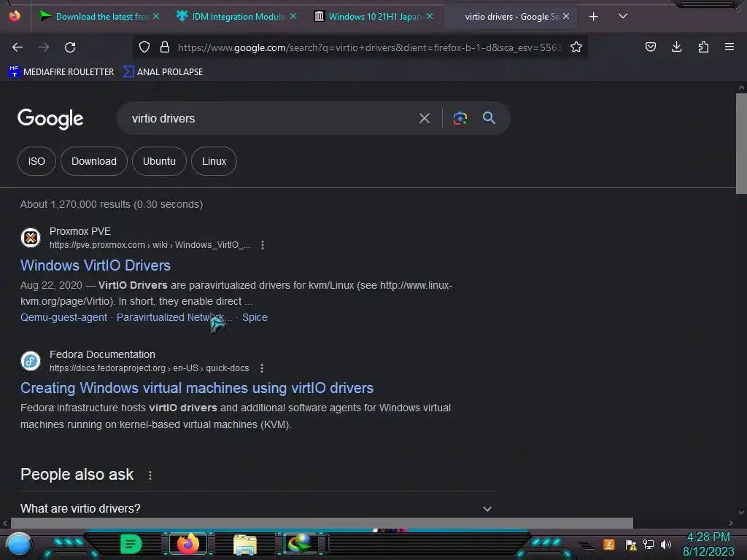Click the scroll up arrow
The image size is (747, 560).
pos(741,87)
